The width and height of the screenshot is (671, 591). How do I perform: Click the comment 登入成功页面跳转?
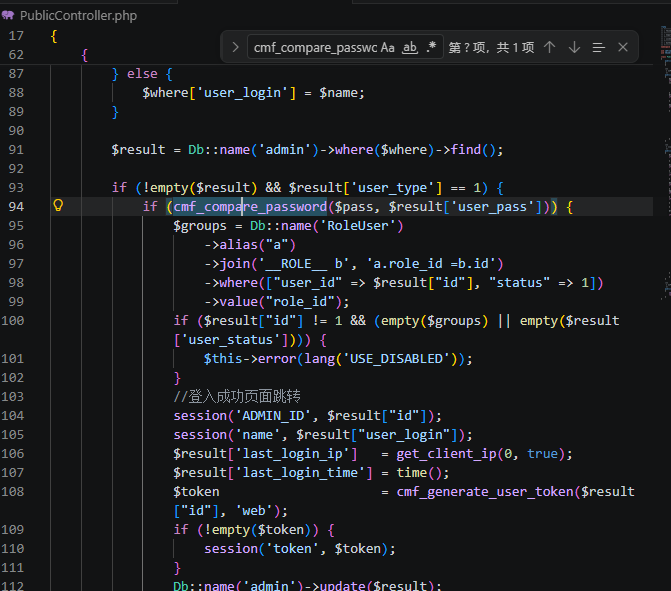(x=237, y=397)
